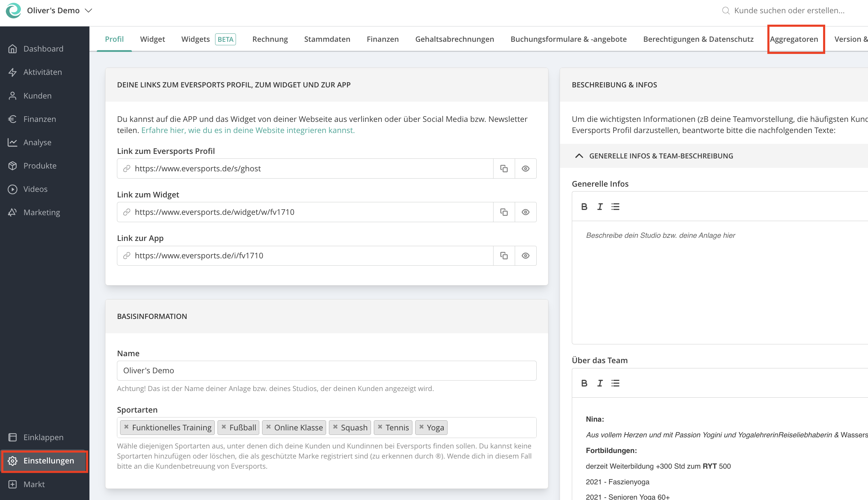The height and width of the screenshot is (500, 868).
Task: Click the search magnifier icon
Action: tap(726, 10)
